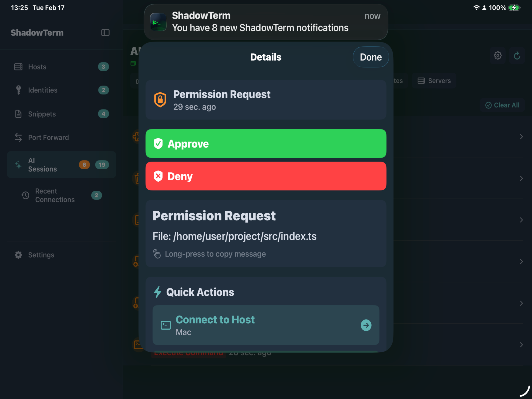
Task: Tap the AI Sessions sparkle icon
Action: pos(18,165)
